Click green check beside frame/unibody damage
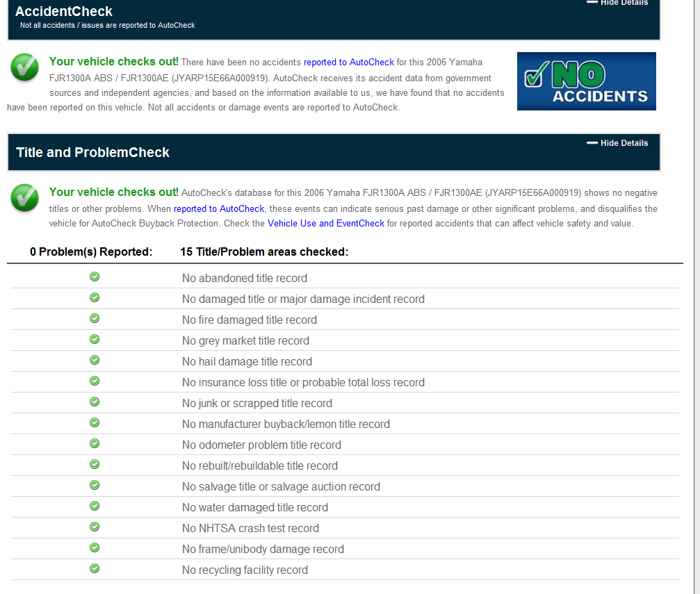The width and height of the screenshot is (700, 594). point(95,547)
